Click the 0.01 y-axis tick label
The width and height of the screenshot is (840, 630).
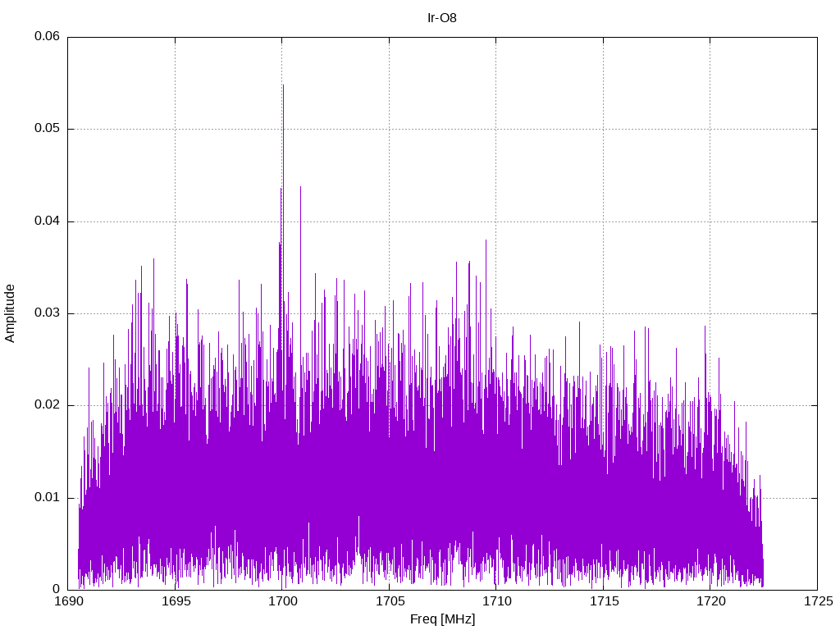click(47, 498)
